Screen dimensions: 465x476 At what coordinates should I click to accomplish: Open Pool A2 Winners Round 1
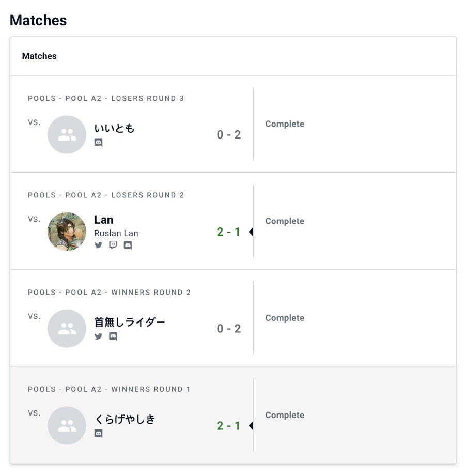click(108, 389)
